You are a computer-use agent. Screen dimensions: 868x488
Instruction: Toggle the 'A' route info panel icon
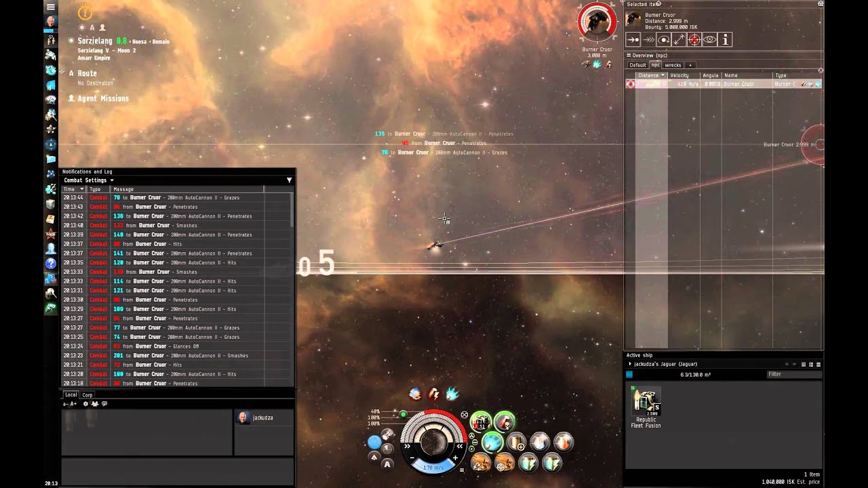tap(92, 28)
